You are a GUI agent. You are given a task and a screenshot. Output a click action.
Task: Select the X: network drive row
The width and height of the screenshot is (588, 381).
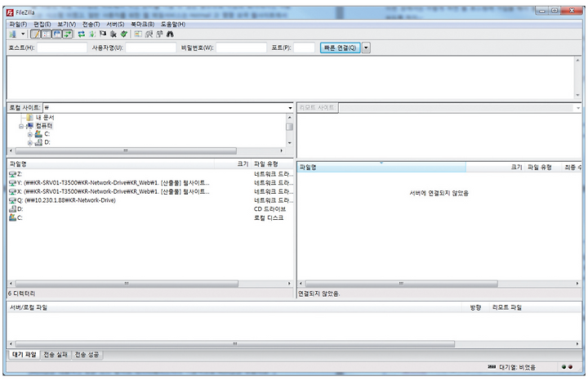(x=150, y=191)
